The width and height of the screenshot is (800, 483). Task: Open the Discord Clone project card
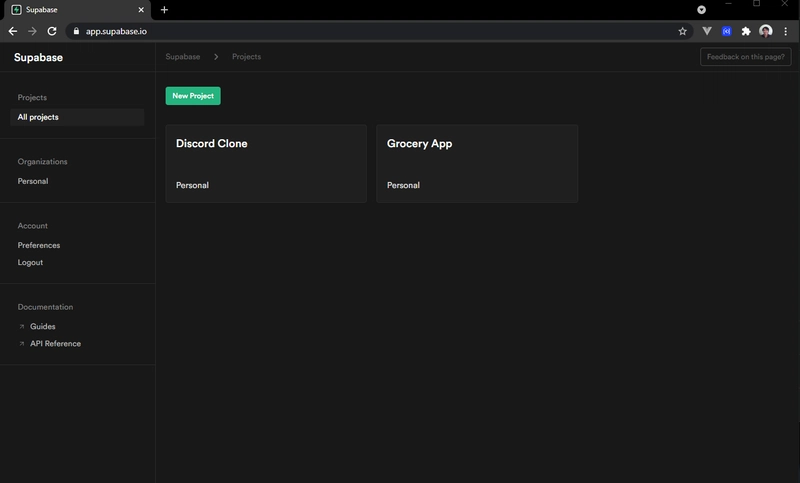[x=266, y=164]
